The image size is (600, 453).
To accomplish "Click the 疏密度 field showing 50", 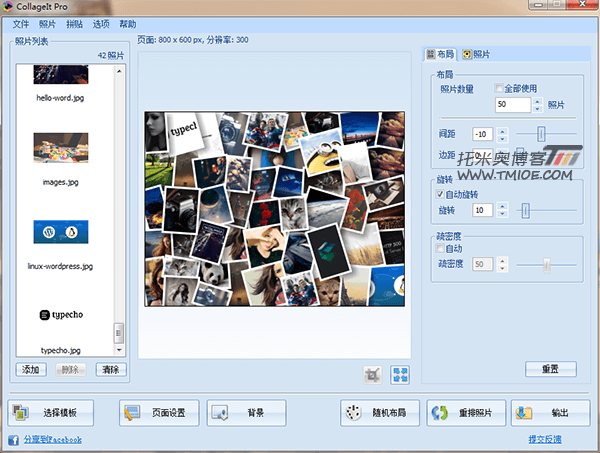I will (483, 264).
